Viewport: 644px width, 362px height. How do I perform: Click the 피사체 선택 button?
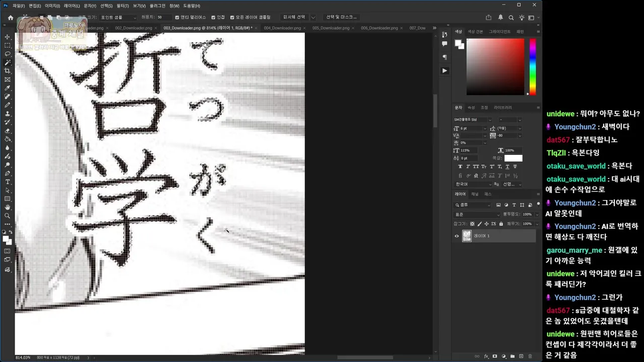[294, 17]
